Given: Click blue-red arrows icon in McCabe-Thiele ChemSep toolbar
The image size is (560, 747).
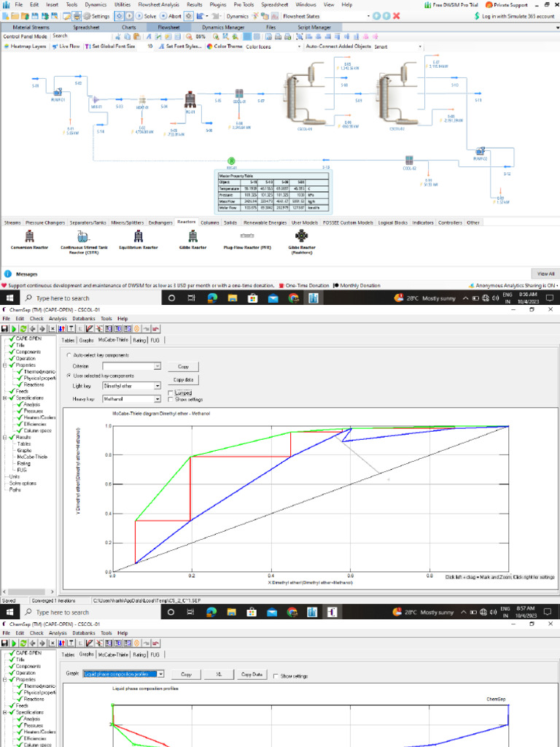Looking at the screenshot, I should click(61, 329).
